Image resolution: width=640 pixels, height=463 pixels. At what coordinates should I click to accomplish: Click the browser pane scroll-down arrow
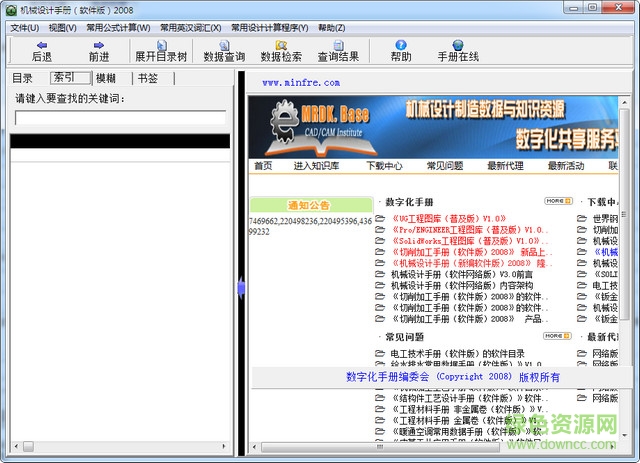tap(624, 435)
